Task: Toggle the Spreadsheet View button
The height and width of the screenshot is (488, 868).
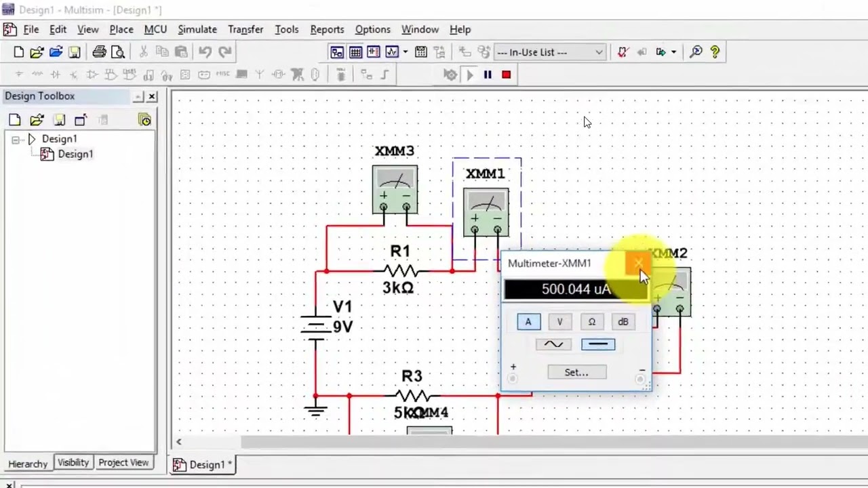Action: click(x=355, y=52)
